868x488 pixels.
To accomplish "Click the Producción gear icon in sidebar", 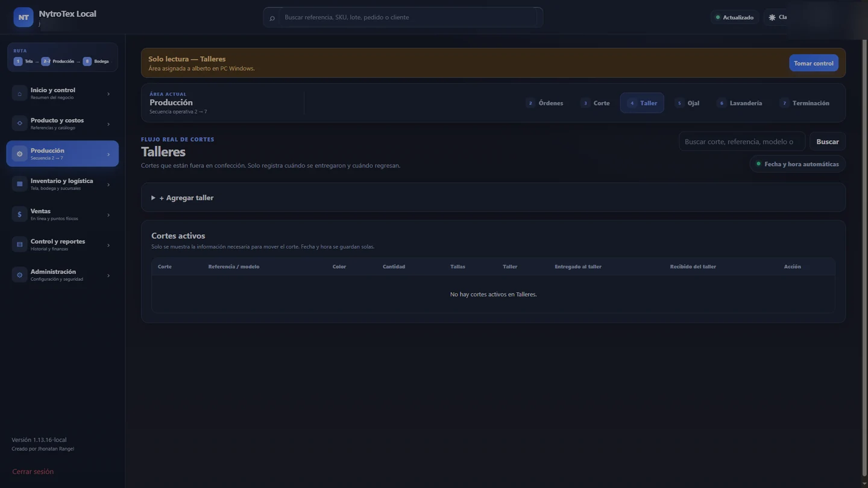I will point(19,154).
